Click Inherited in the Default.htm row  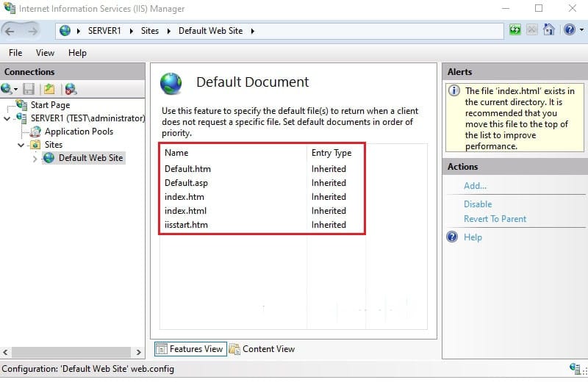tap(329, 169)
